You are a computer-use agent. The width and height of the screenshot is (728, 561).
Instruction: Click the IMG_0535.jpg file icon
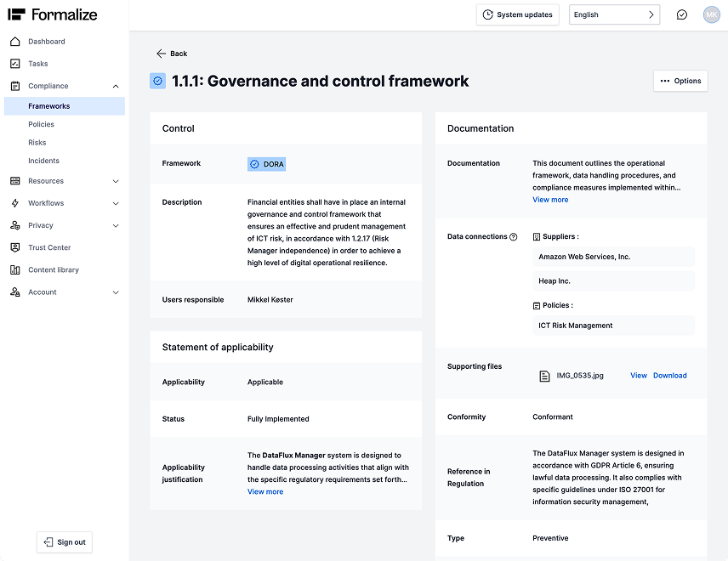[x=544, y=376]
